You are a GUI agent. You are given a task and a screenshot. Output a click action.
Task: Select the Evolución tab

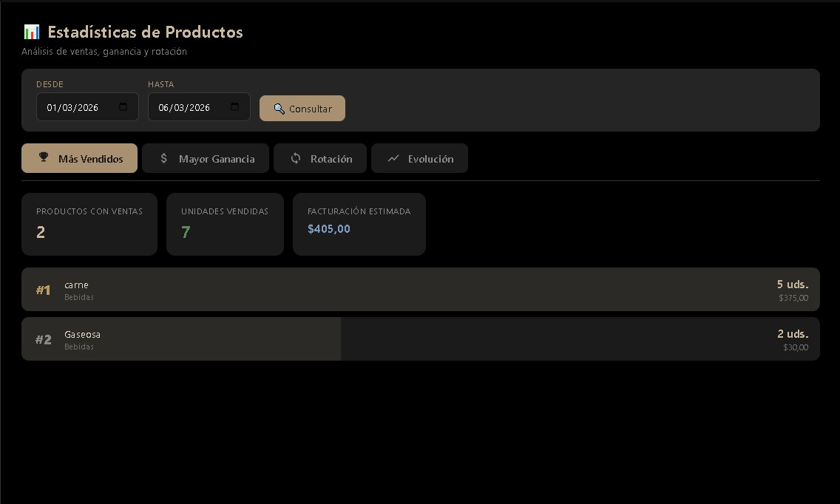coord(419,158)
